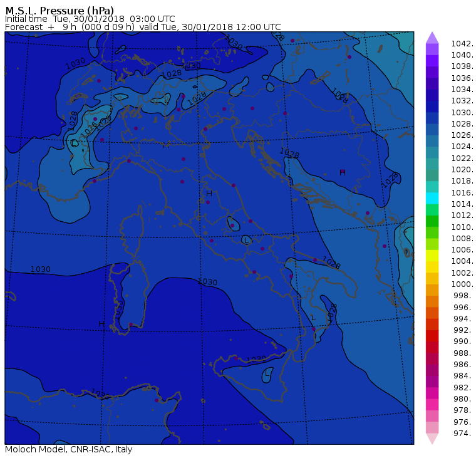
Task: Click the "M.S.L. Pressure (hPa)" title
Action: click(59, 10)
